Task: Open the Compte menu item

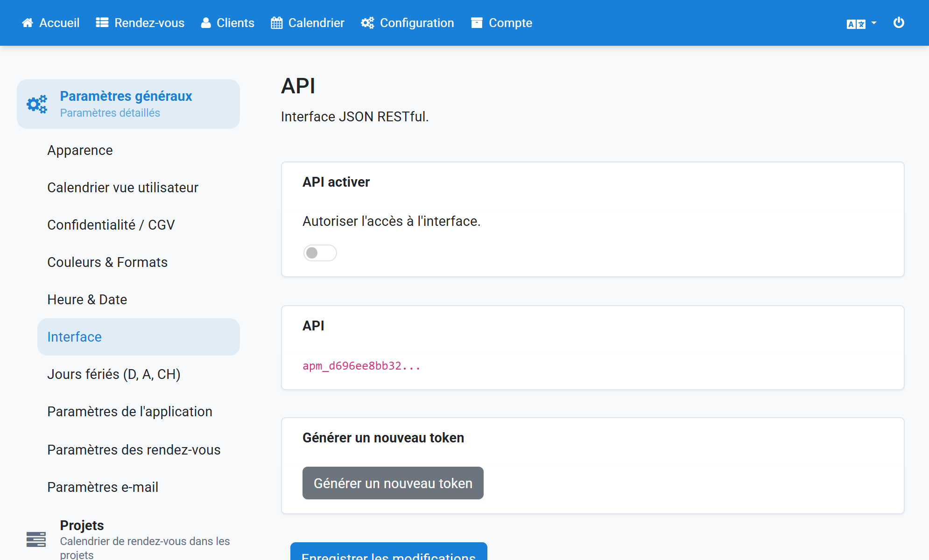Action: click(501, 23)
